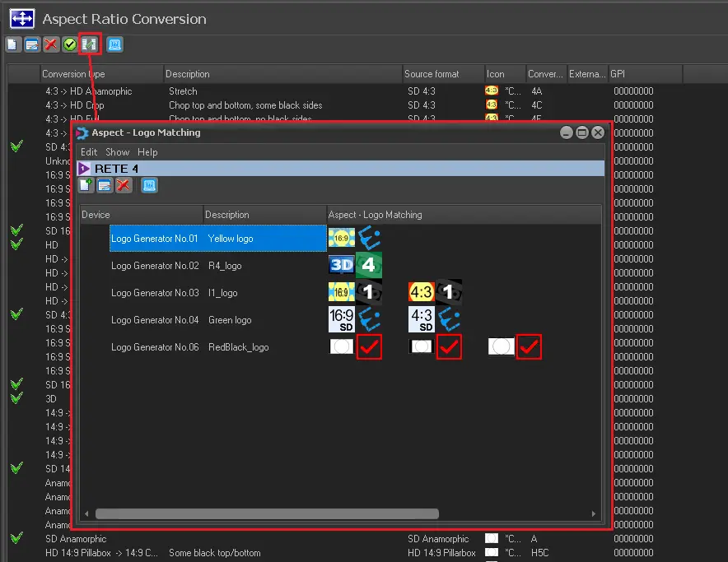The width and height of the screenshot is (728, 562).
Task: Toggle second red checkmark in RedBlack_logo row
Action: (x=448, y=347)
